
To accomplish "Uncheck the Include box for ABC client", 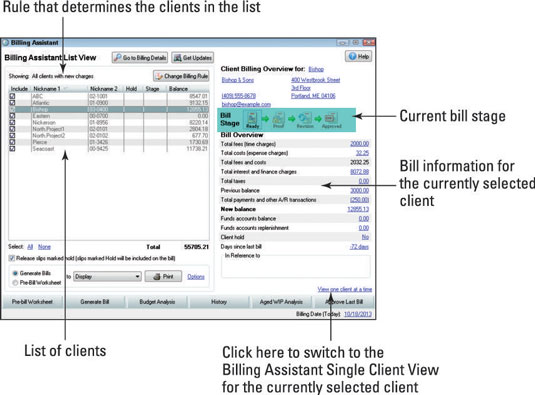I will click(12, 96).
